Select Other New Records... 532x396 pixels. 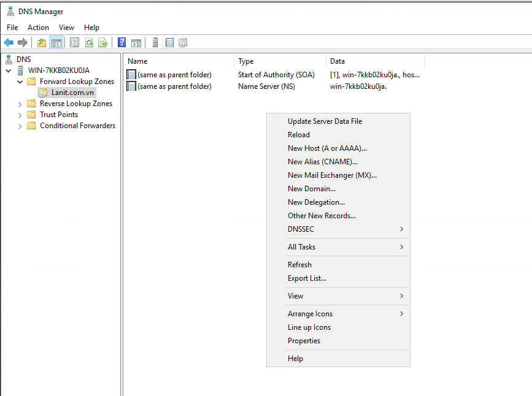[338, 216]
